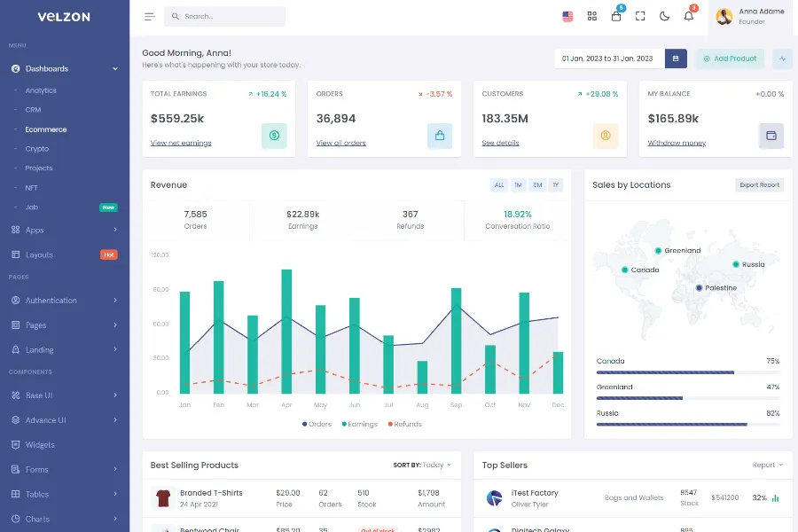Select Analytics in the sidebar menu

[x=41, y=90]
